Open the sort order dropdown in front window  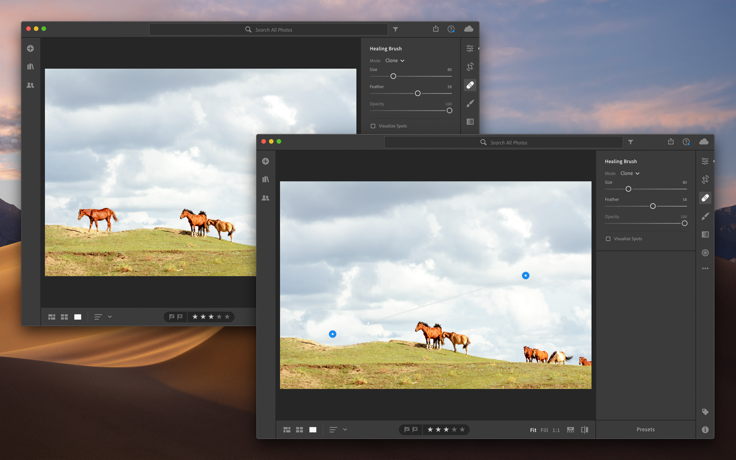pyautogui.click(x=338, y=429)
